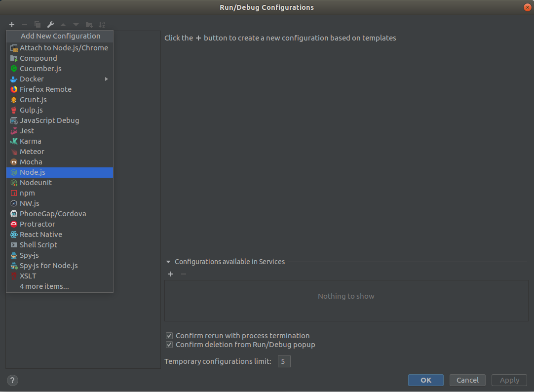Screen dimensions: 534x392
Task: Open Edit Templates wrench icon
Action: (50, 25)
